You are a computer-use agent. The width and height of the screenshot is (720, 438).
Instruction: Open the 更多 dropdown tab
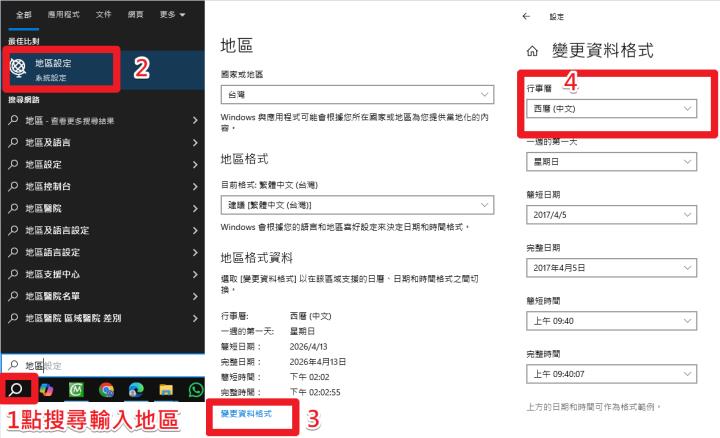(172, 15)
